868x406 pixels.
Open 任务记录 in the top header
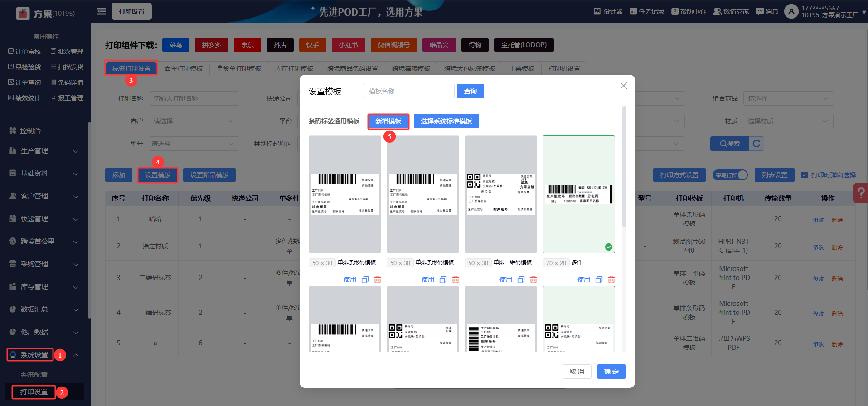click(x=647, y=11)
